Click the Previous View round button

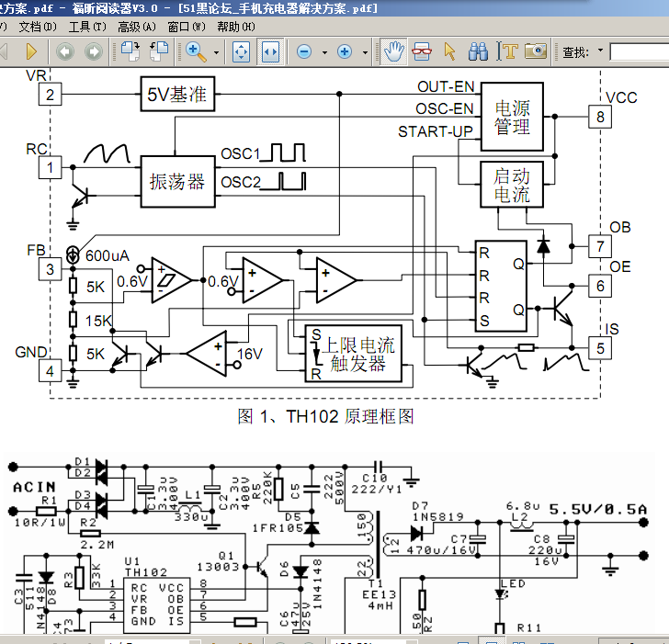click(65, 52)
